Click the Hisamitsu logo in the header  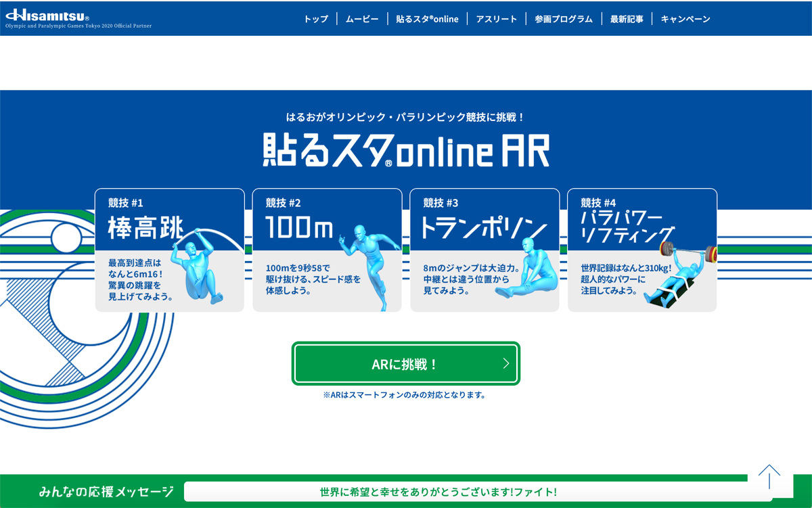click(x=47, y=14)
